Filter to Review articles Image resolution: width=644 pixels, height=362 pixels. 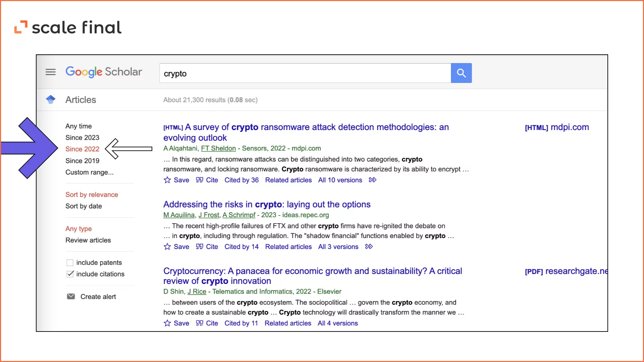coord(88,240)
